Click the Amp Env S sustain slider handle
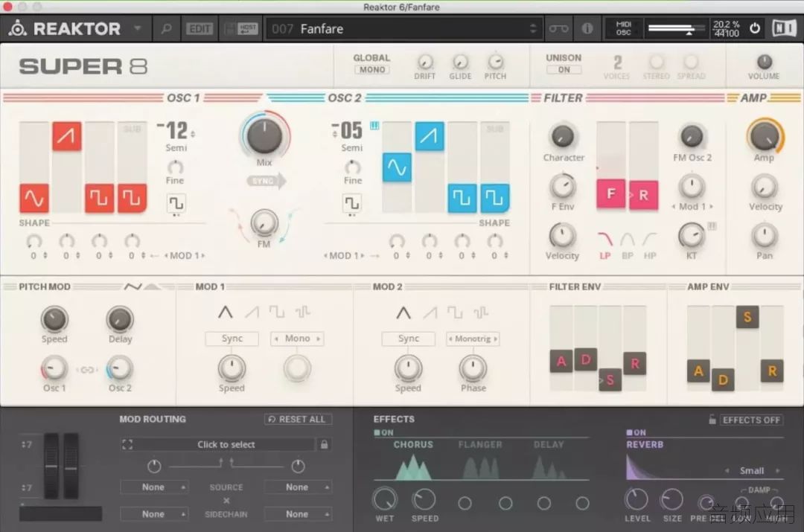804x532 pixels. 747,317
